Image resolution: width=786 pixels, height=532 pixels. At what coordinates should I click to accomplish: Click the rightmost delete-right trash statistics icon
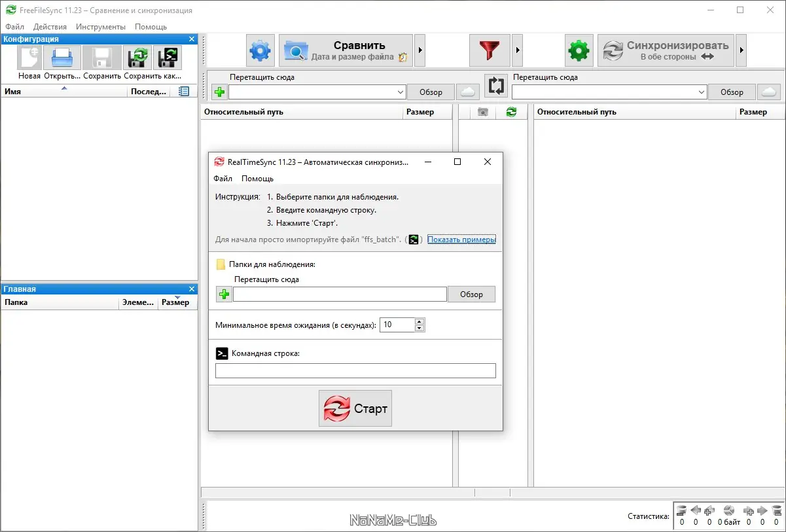point(777,511)
